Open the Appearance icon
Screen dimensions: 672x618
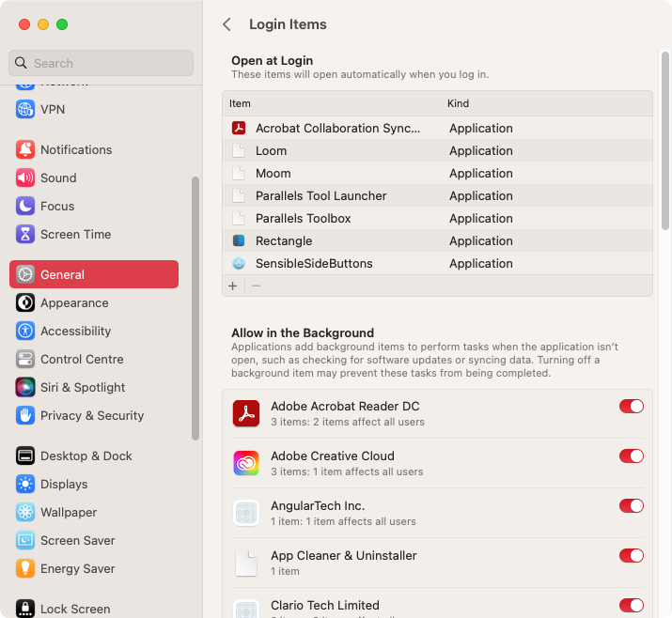click(25, 302)
